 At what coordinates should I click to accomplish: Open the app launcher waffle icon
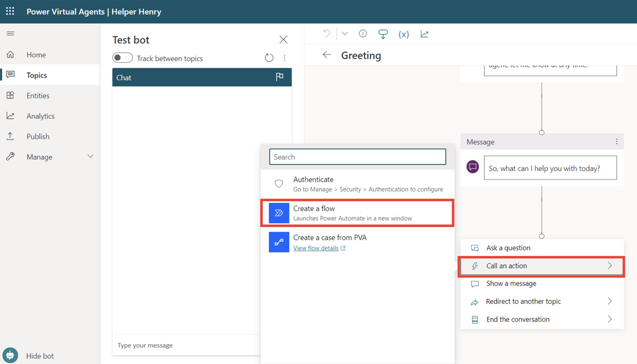click(x=10, y=11)
